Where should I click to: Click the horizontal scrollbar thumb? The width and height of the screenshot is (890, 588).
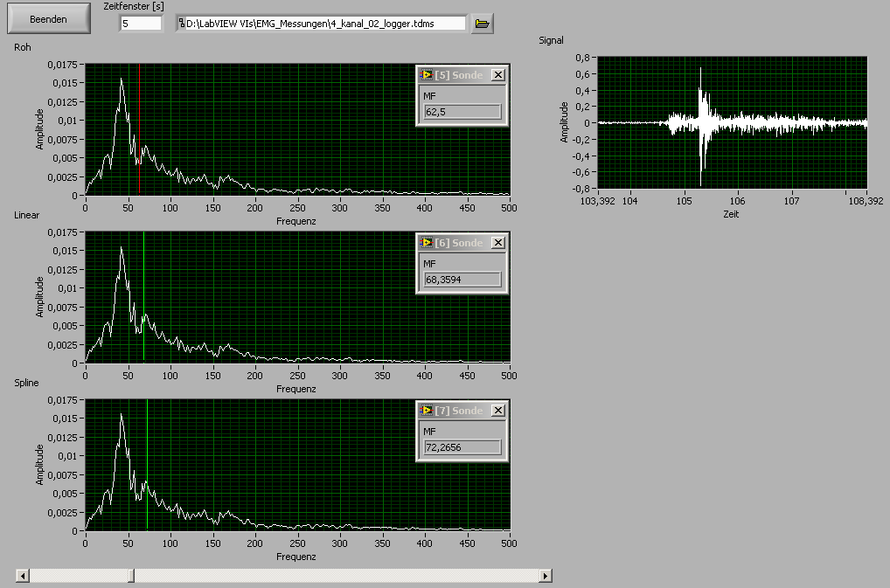(131, 576)
